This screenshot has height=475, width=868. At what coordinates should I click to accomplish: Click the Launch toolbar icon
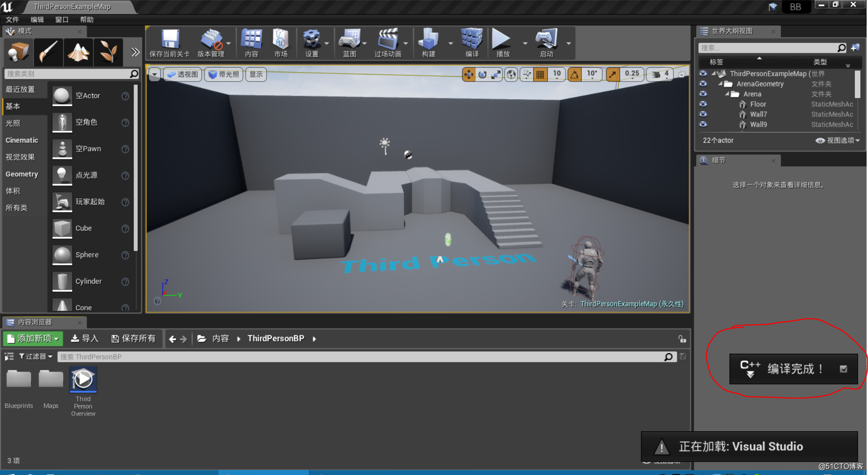[546, 43]
